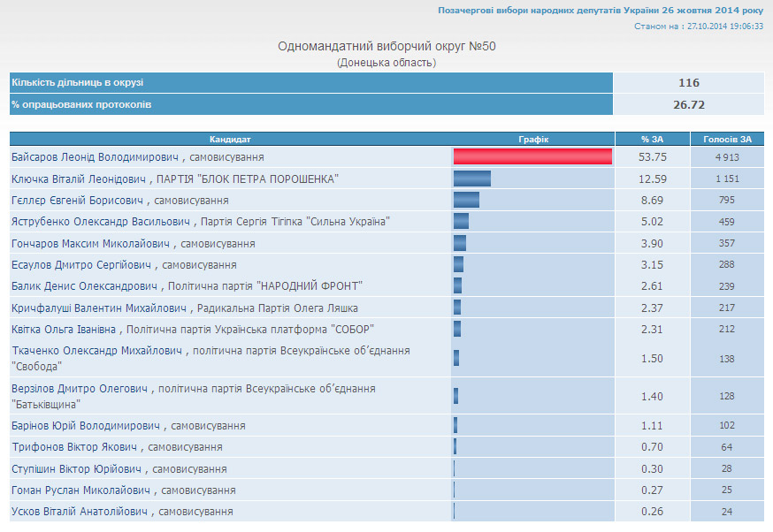
Task: Click the 'Кількість дільниць в окрузі' row label
Action: click(78, 83)
